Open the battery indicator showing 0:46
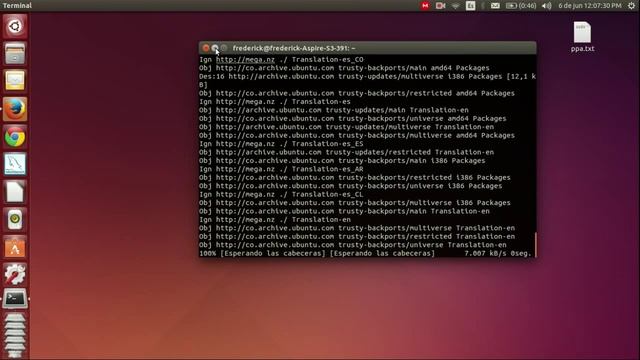Image resolution: width=640 pixels, height=360 pixels. (521, 6)
